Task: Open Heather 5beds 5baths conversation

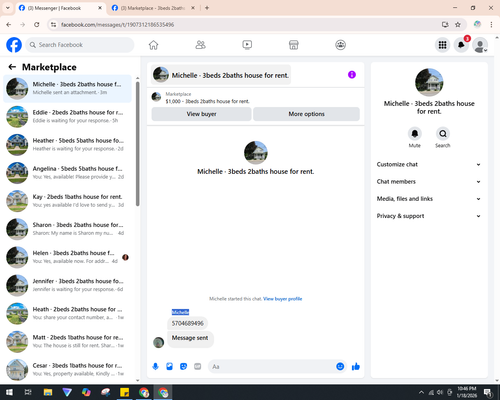Action: coord(68,144)
